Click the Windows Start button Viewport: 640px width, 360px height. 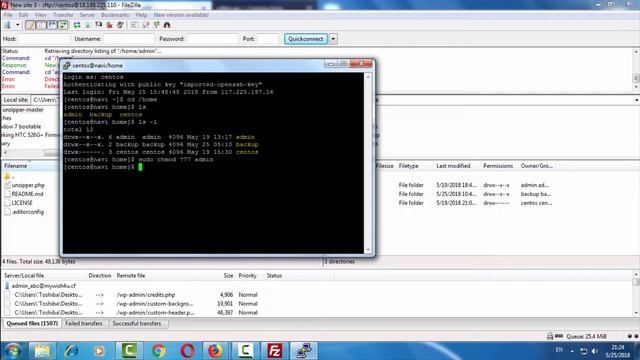(13, 351)
